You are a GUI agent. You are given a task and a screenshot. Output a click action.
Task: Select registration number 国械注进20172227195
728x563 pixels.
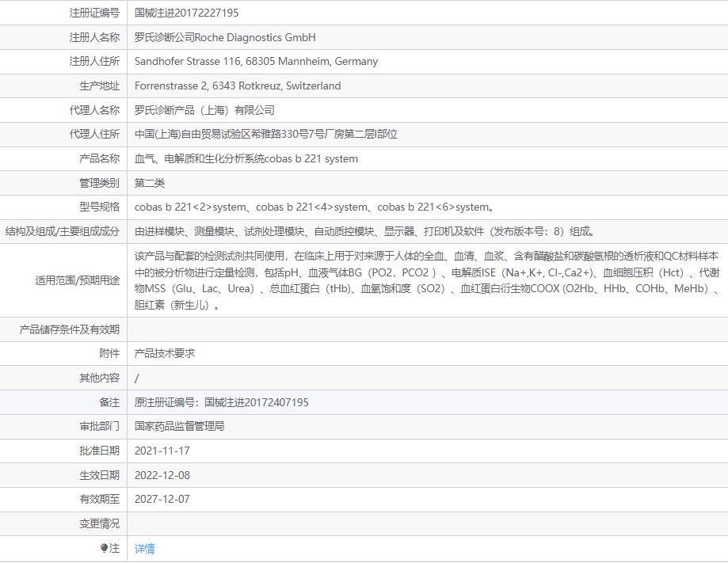coord(186,13)
